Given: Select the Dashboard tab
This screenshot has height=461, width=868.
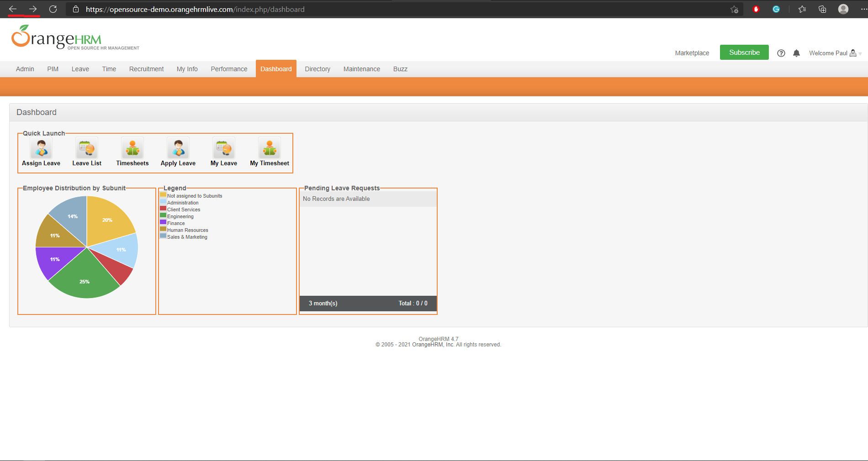Looking at the screenshot, I should (x=276, y=69).
